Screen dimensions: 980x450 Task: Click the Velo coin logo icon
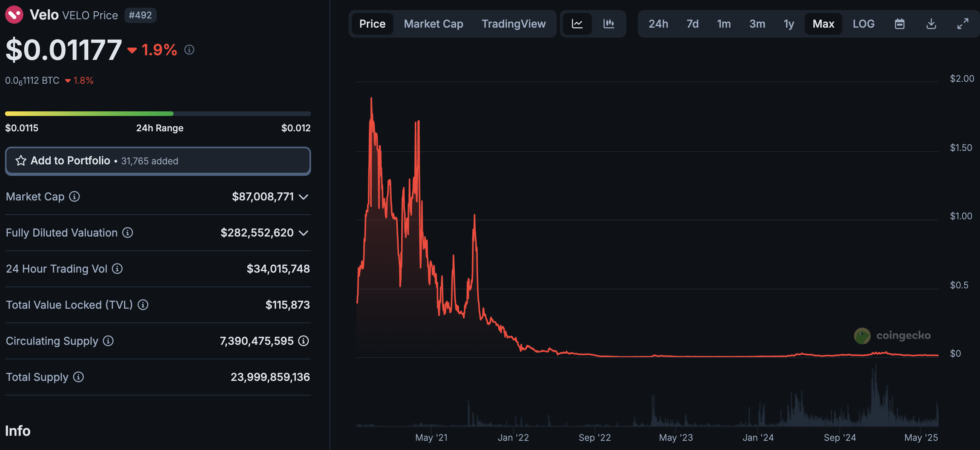14,15
